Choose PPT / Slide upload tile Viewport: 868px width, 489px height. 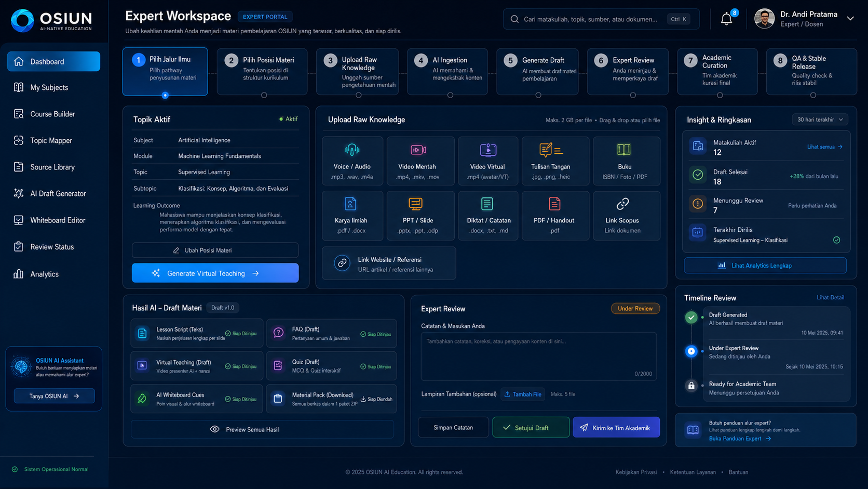tap(417, 216)
